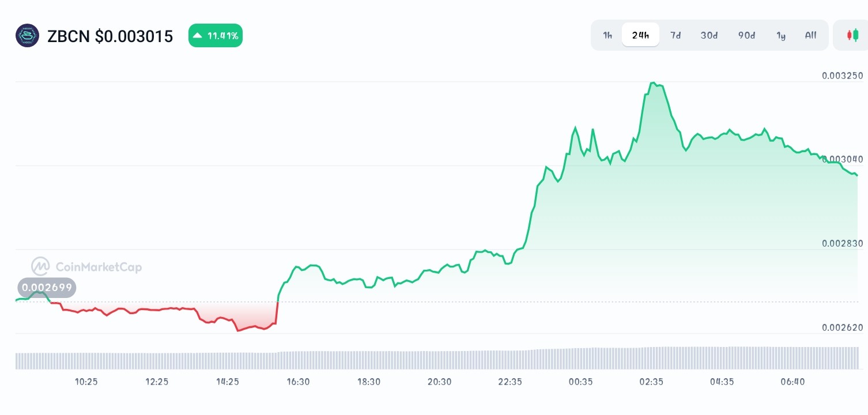
Task: Show the 1y price history
Action: click(x=781, y=35)
